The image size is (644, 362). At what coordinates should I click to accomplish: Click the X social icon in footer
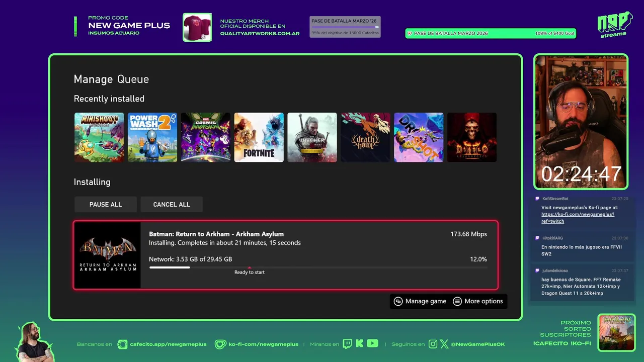(444, 344)
